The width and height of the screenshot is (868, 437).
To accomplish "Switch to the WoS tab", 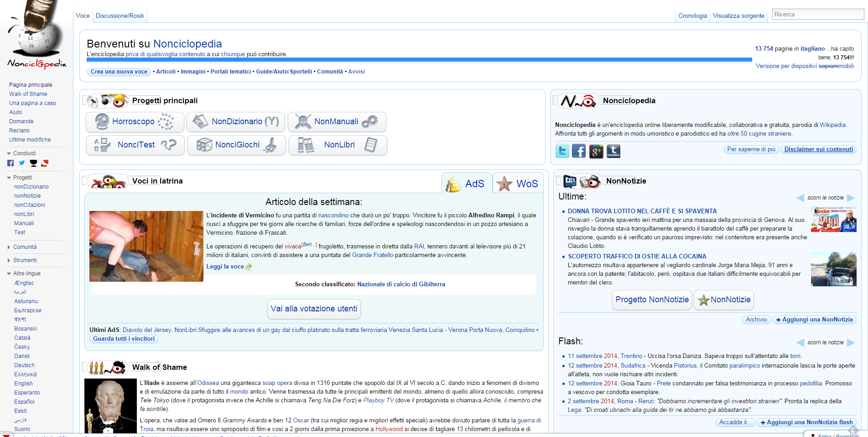I will coord(518,184).
